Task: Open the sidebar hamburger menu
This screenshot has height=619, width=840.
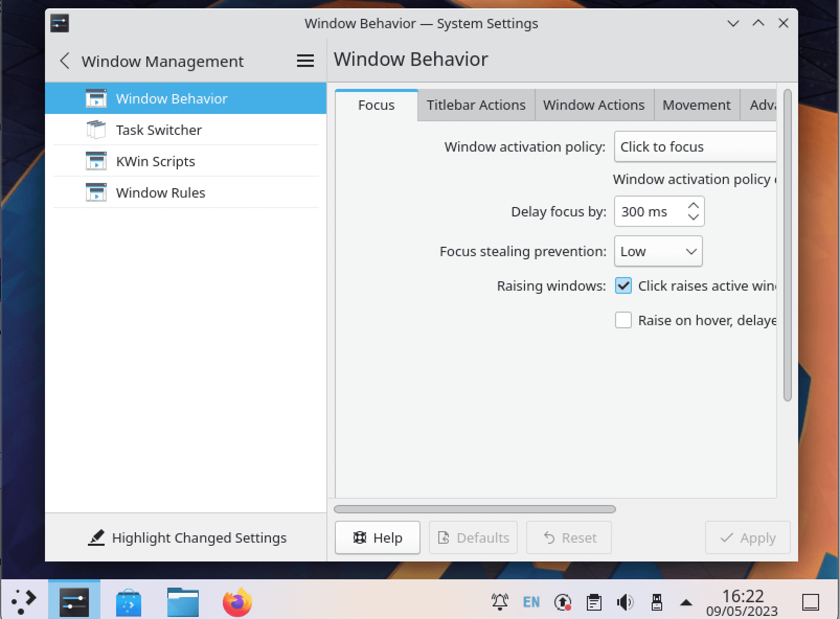Action: click(305, 61)
